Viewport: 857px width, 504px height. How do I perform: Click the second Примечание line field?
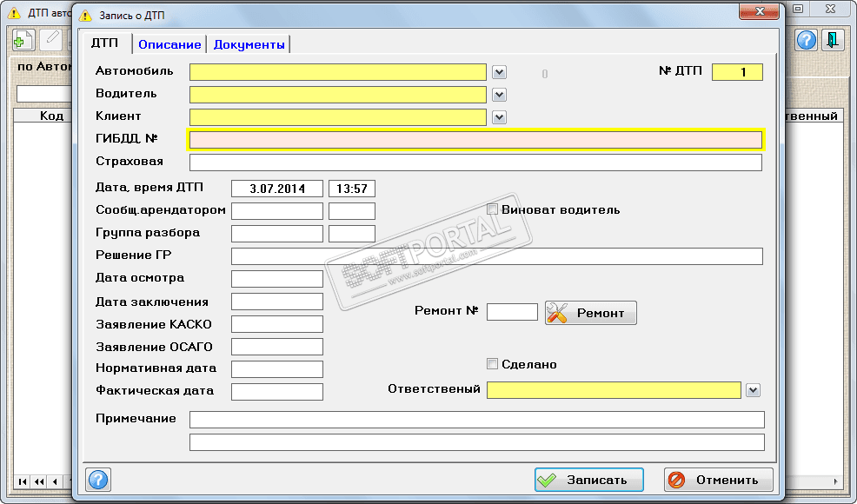point(476,442)
